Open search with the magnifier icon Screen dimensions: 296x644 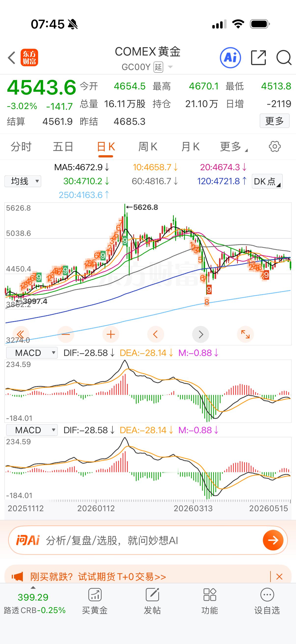[284, 58]
